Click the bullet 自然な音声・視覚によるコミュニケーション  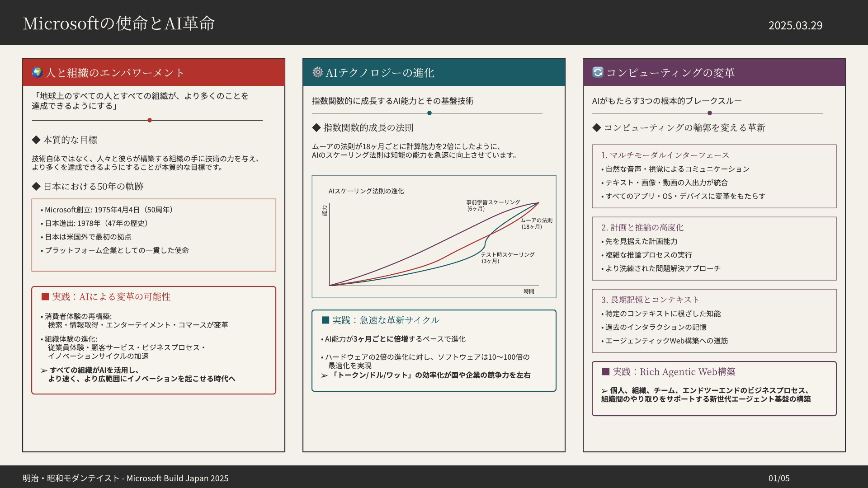675,169
